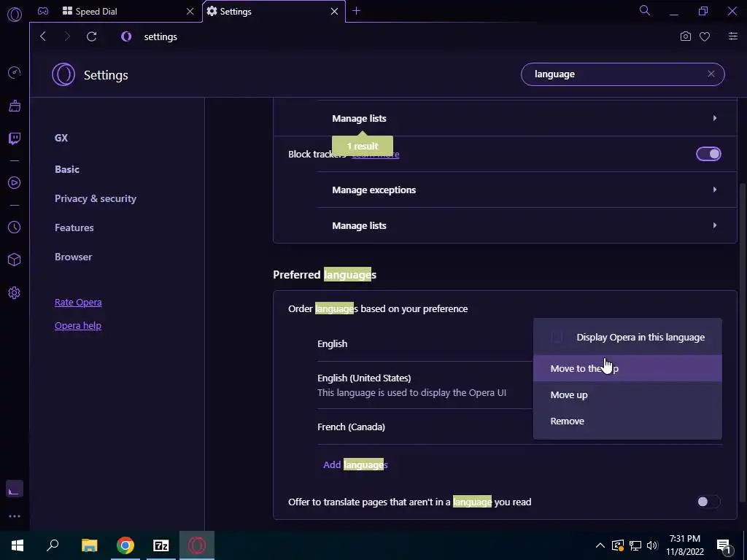Open Twitch icon in sidebar

15,139
